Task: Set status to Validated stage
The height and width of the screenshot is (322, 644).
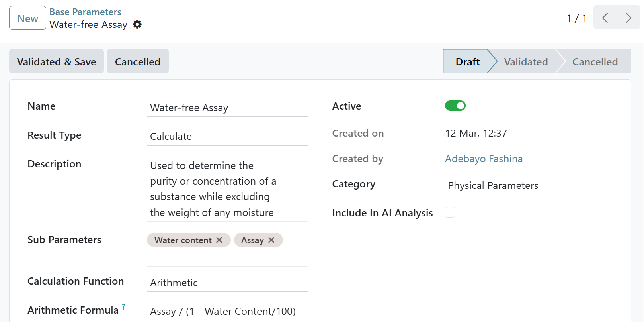Action: coord(526,62)
